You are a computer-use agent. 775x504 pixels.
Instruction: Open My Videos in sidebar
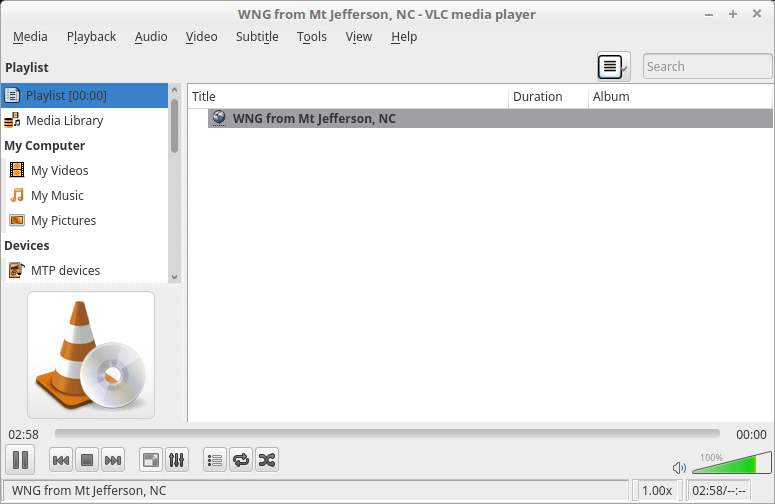coord(86,170)
